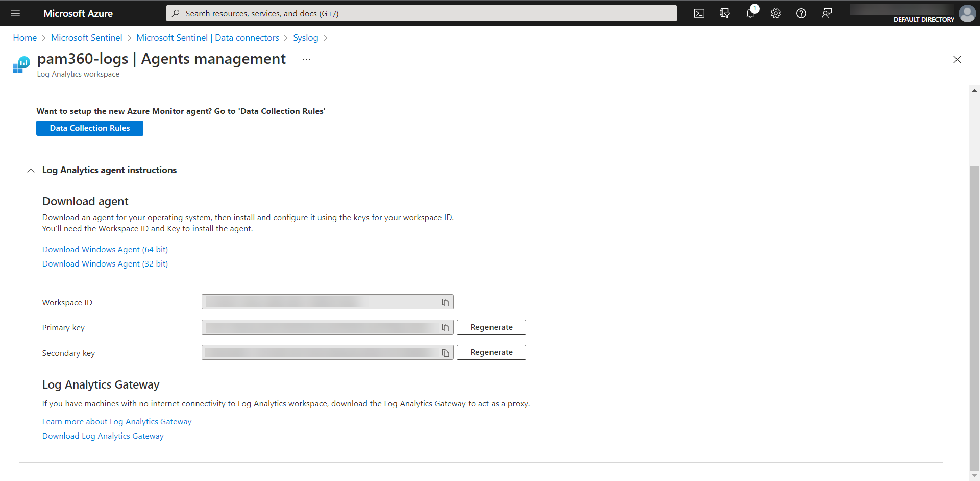Open Cloud Shell from the top bar

pyautogui.click(x=699, y=13)
